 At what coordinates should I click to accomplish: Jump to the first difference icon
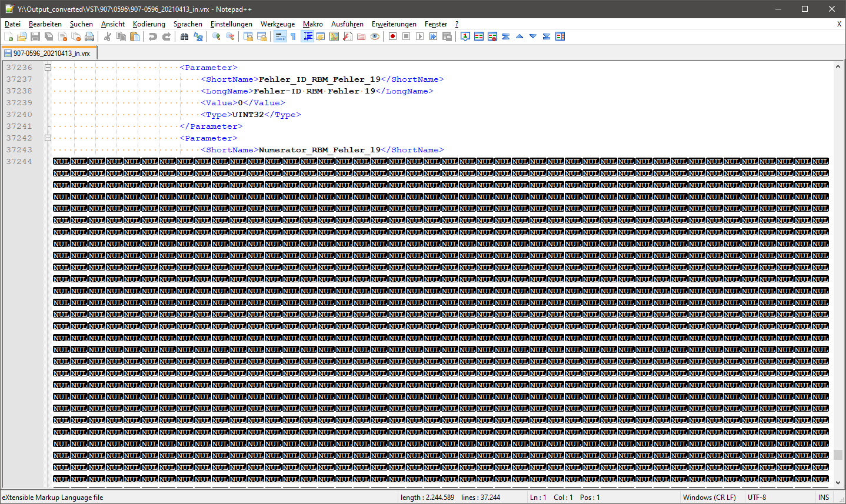[506, 36]
